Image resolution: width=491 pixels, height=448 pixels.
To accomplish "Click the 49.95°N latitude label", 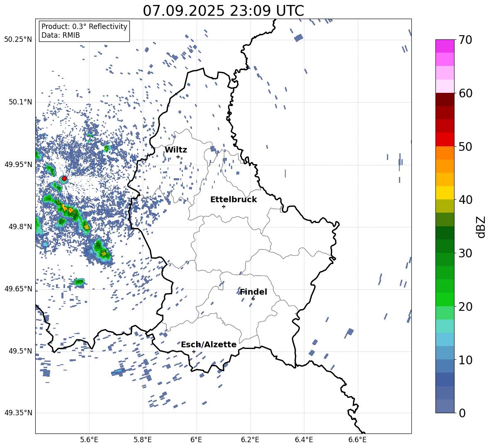I will (18, 164).
